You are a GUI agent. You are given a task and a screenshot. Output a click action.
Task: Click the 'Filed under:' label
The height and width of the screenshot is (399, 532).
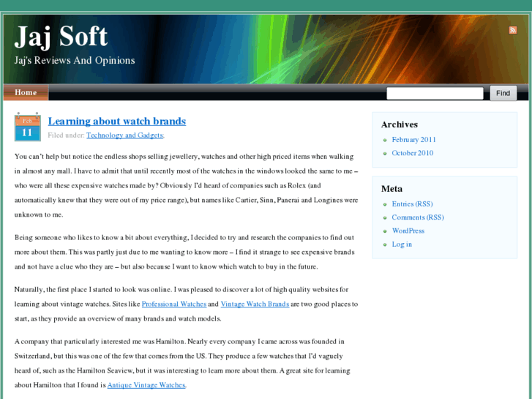(66, 135)
